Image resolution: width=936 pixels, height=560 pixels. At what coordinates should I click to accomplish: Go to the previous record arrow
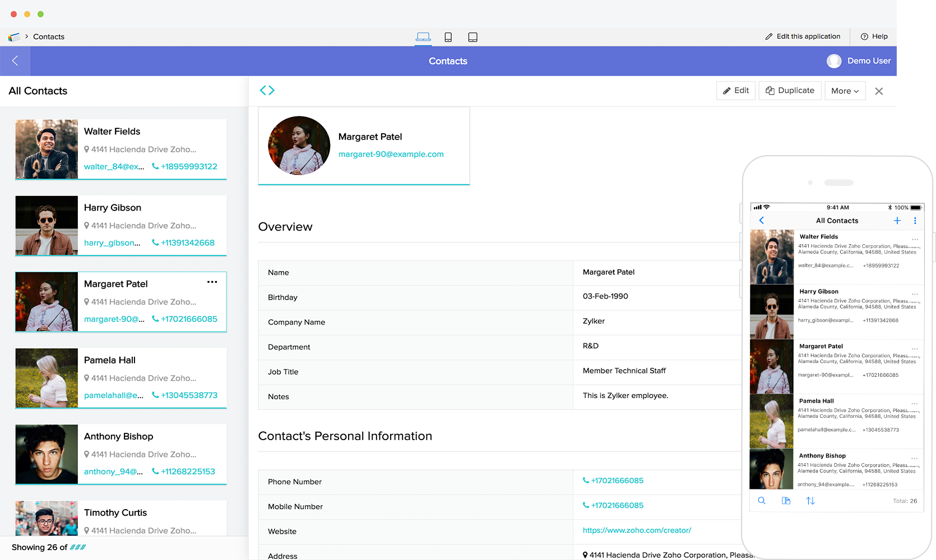pyautogui.click(x=263, y=90)
